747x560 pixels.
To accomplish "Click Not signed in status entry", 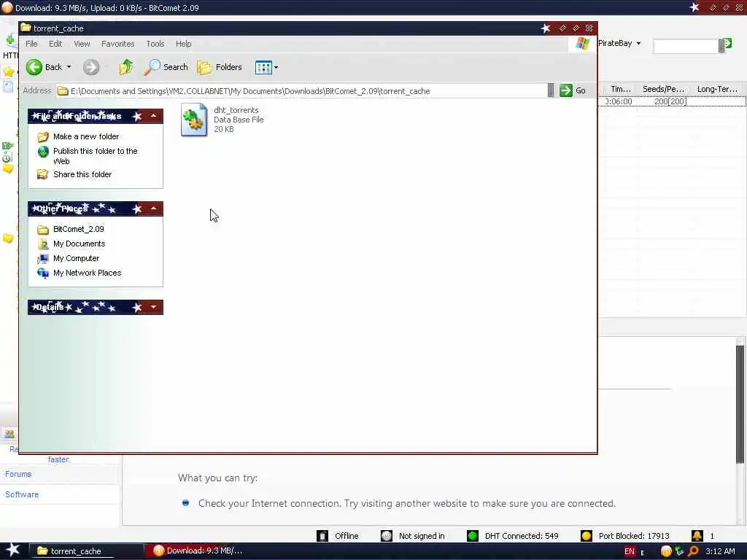I will click(x=413, y=536).
